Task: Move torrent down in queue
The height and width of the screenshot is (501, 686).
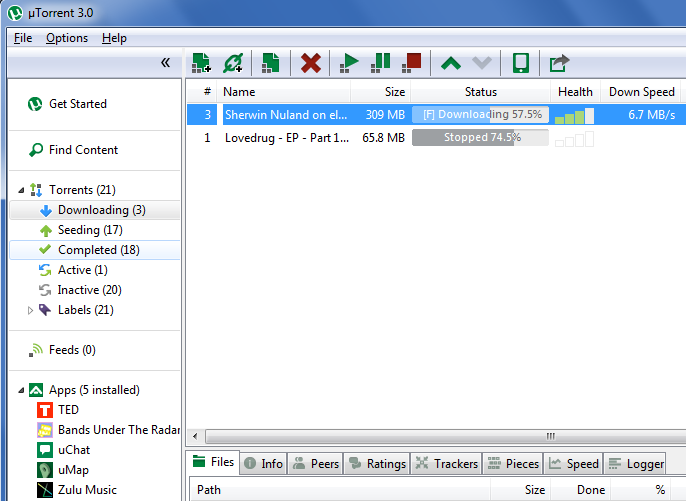Action: pos(482,63)
